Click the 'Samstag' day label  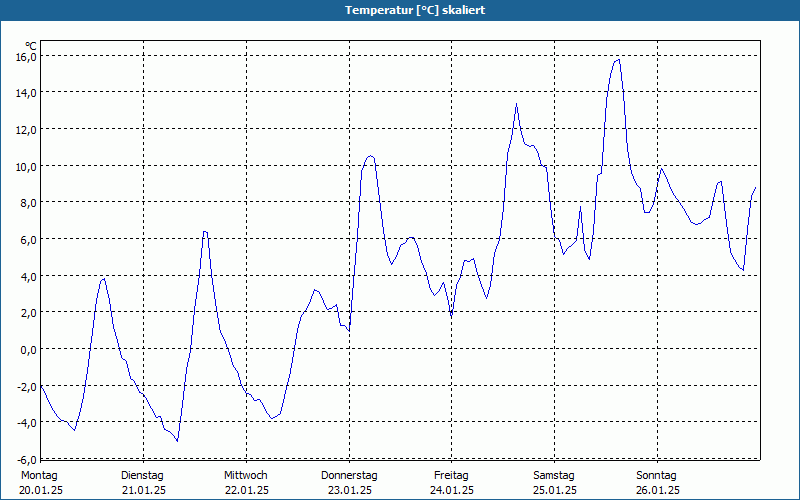click(x=554, y=476)
